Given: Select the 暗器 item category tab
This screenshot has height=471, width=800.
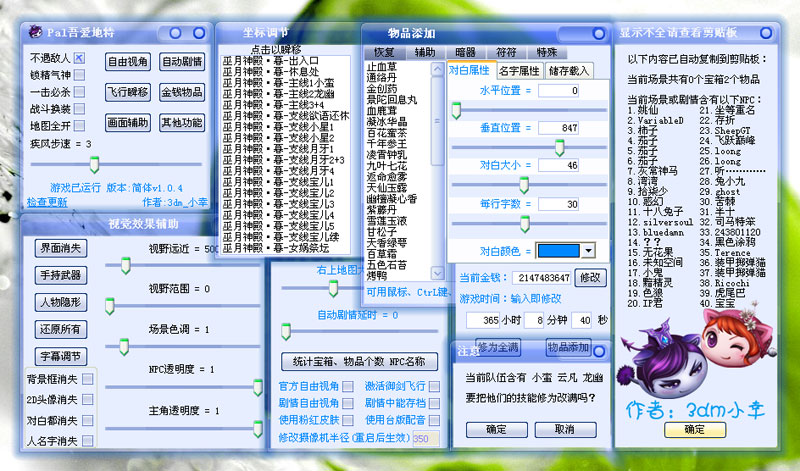Looking at the screenshot, I should (x=466, y=50).
